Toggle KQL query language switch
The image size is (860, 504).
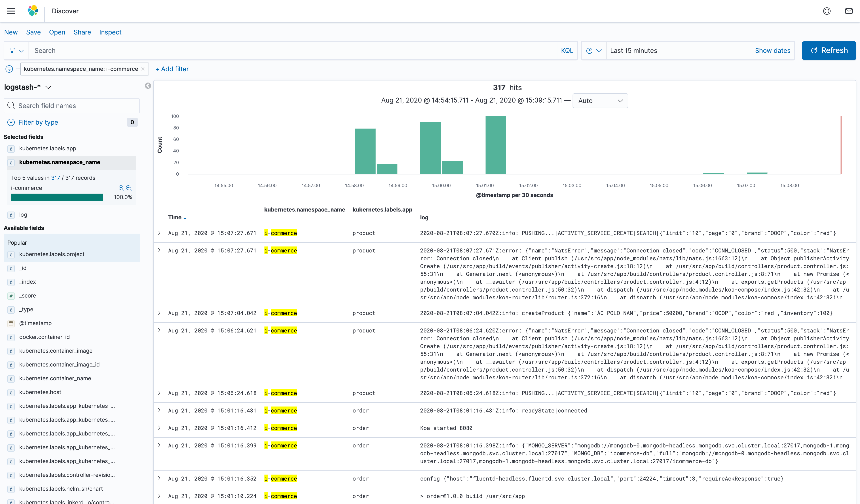point(567,51)
